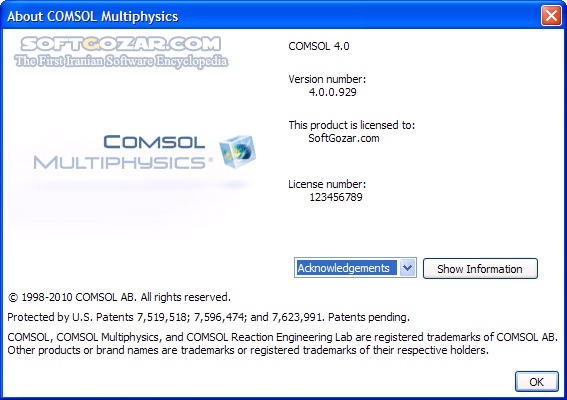Click the Show Information button
Screen dimensions: 567x400
point(480,268)
